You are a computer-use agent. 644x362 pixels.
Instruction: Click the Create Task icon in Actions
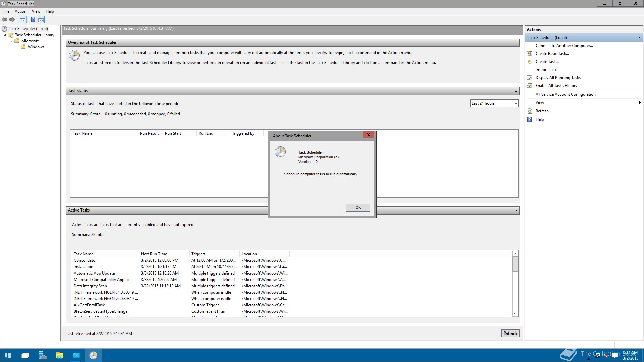[530, 62]
